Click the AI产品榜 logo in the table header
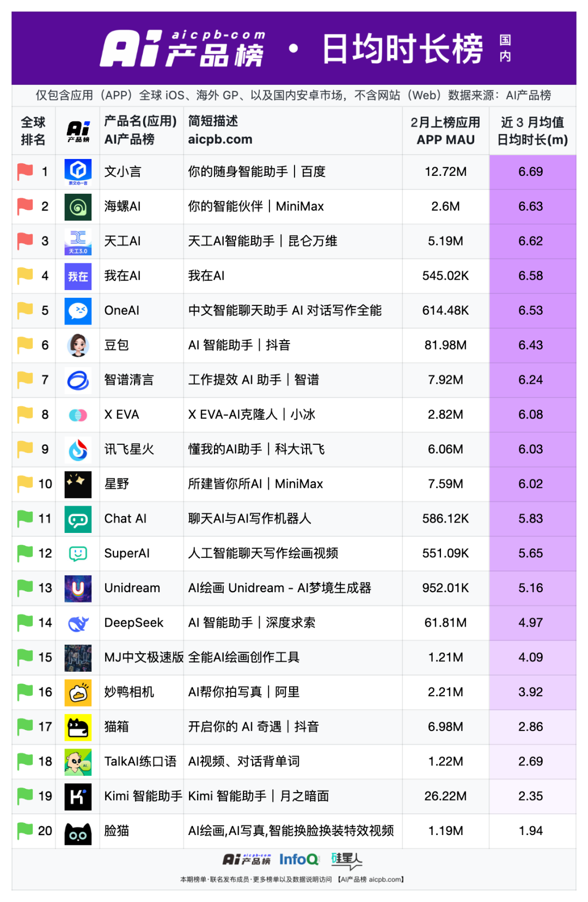588x902 pixels. coord(78,131)
